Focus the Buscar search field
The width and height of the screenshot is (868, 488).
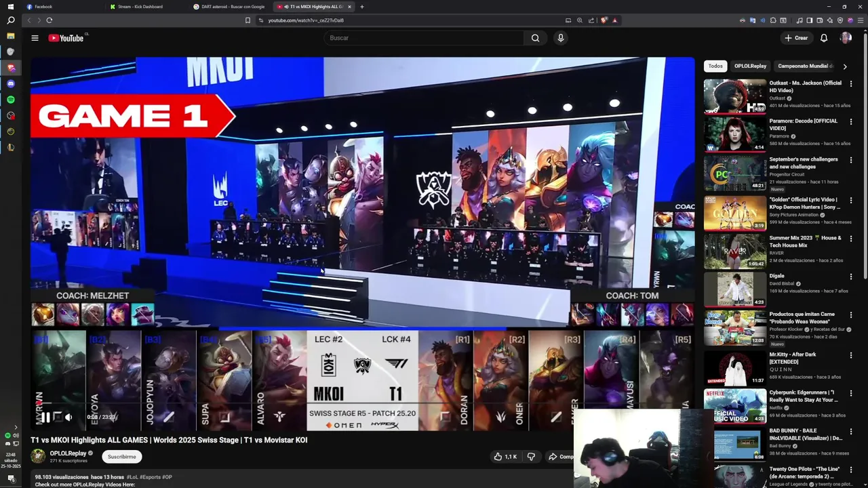click(424, 38)
